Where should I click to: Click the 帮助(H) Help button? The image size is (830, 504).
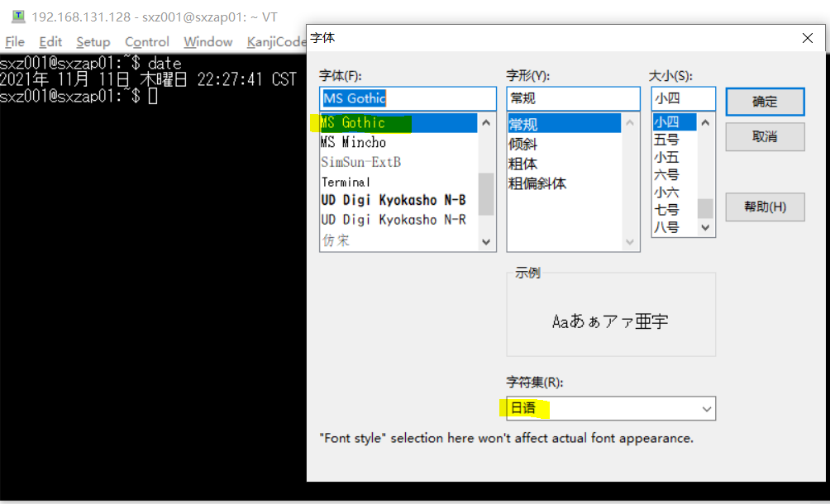click(765, 207)
